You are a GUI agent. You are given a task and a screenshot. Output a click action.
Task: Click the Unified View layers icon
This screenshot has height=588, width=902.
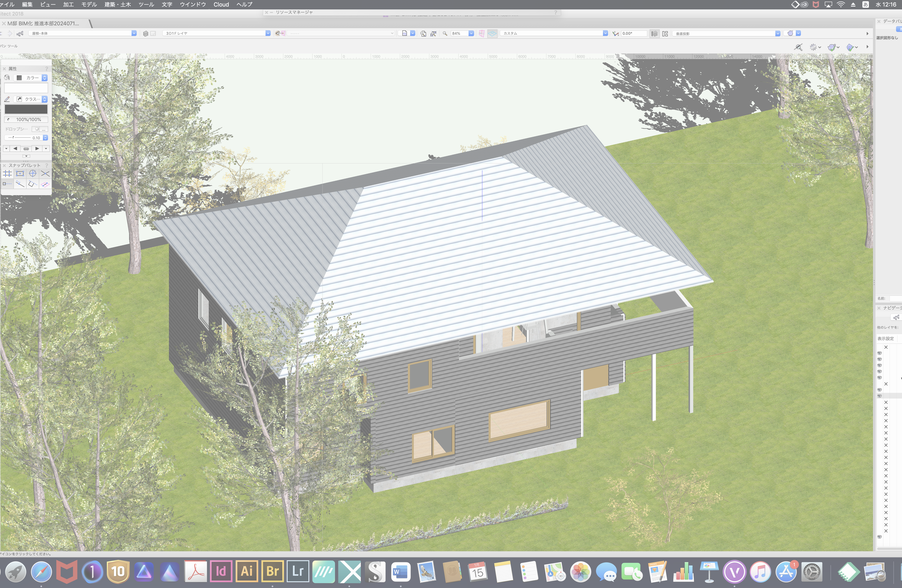[654, 33]
